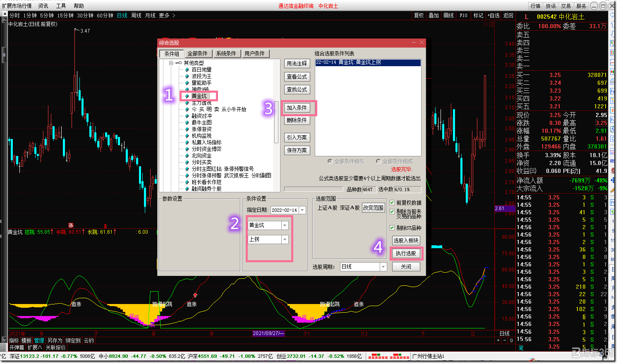Click the diamond icon beside 班长看长作短
The height and width of the screenshot is (364, 618).
(187, 182)
